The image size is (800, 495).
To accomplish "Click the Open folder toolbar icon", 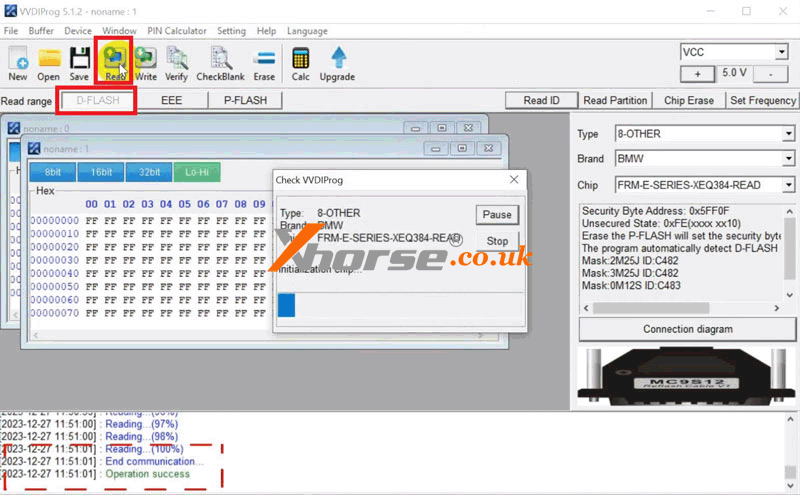I will click(x=49, y=58).
